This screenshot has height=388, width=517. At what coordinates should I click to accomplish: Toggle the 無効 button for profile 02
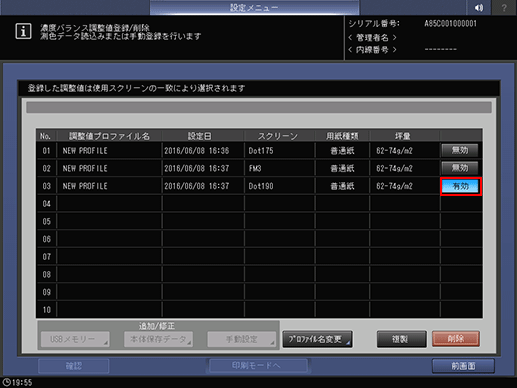[460, 168]
